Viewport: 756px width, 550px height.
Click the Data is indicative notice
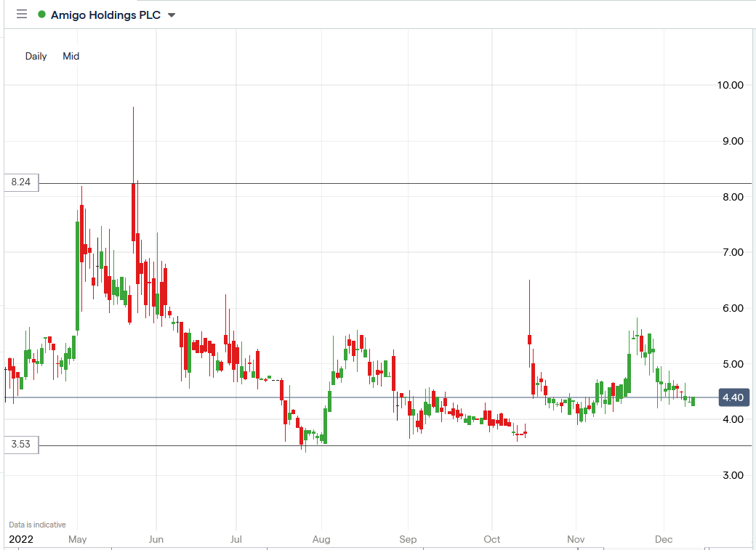click(37, 525)
